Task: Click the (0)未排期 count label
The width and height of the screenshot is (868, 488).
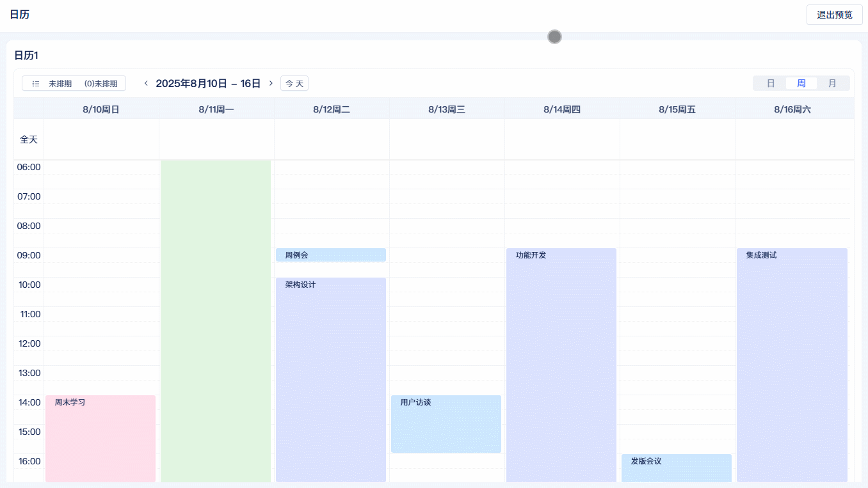Action: click(x=101, y=84)
